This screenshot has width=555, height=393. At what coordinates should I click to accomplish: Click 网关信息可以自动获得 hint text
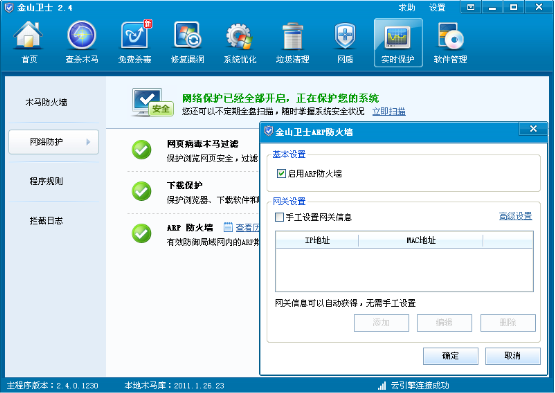[345, 303]
